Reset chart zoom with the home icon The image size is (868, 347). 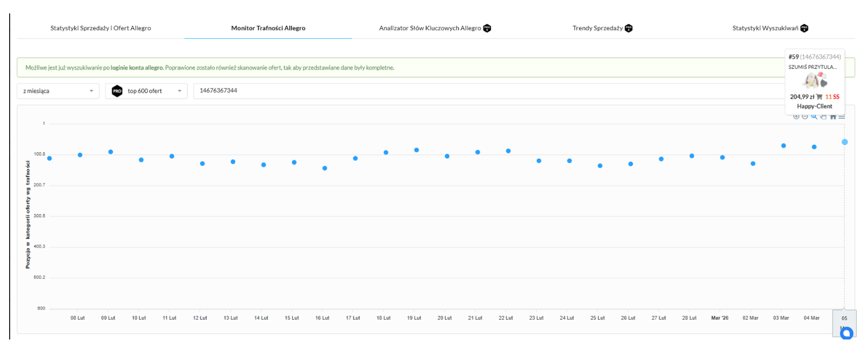(833, 116)
